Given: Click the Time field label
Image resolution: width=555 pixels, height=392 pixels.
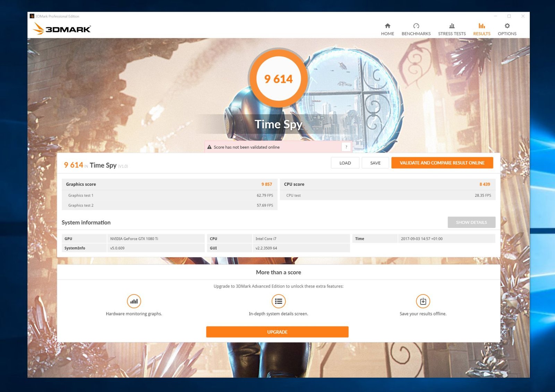Looking at the screenshot, I should tap(360, 239).
